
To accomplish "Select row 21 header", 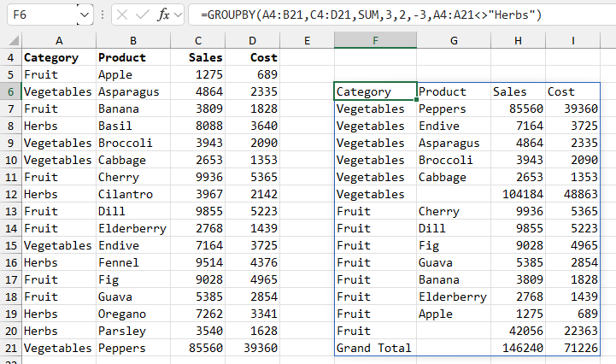I will coord(10,349).
